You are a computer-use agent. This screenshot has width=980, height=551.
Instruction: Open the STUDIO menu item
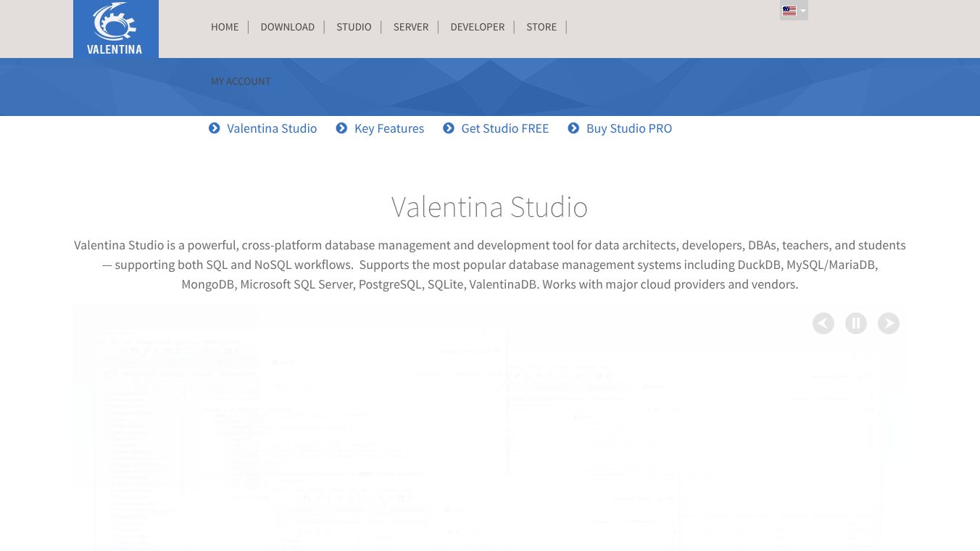[354, 27]
